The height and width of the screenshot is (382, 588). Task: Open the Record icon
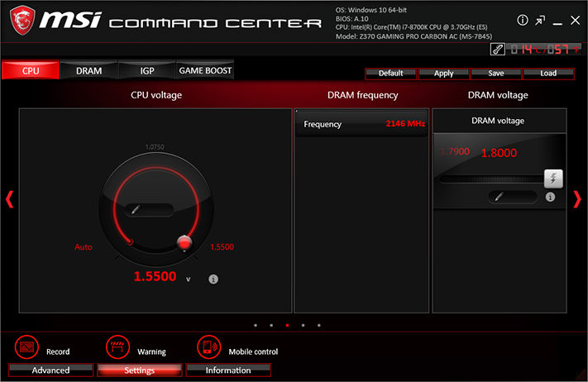coord(26,347)
